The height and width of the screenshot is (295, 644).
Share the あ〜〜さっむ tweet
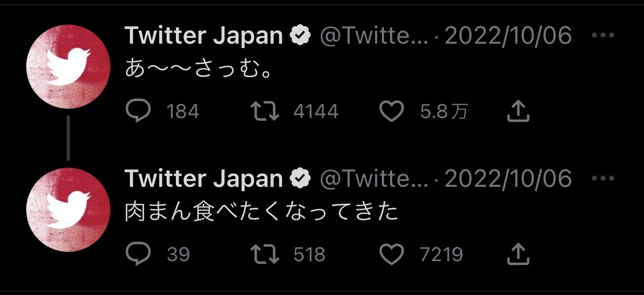[x=518, y=111]
